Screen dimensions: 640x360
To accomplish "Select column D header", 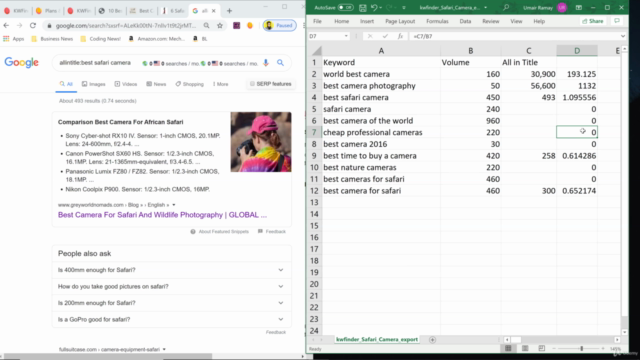I will click(577, 51).
